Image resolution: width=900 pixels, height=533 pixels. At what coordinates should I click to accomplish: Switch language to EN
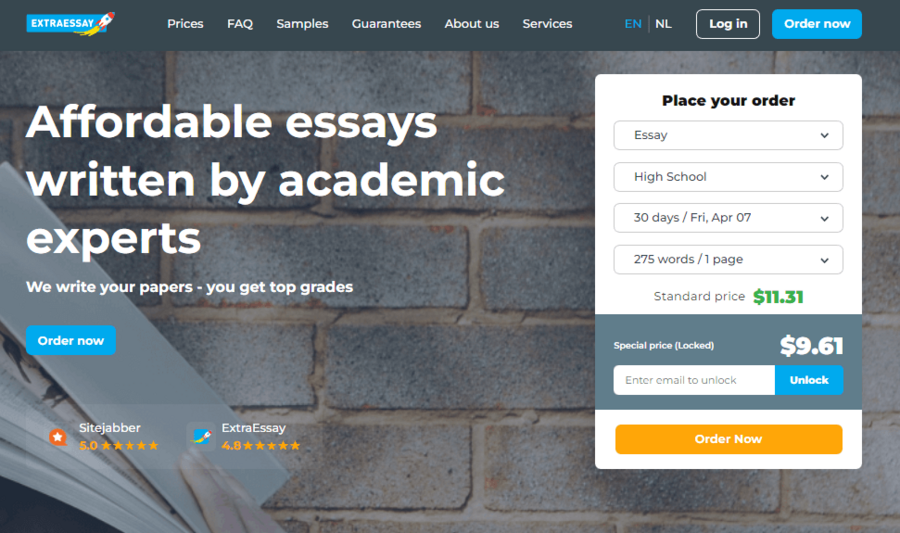tap(633, 24)
